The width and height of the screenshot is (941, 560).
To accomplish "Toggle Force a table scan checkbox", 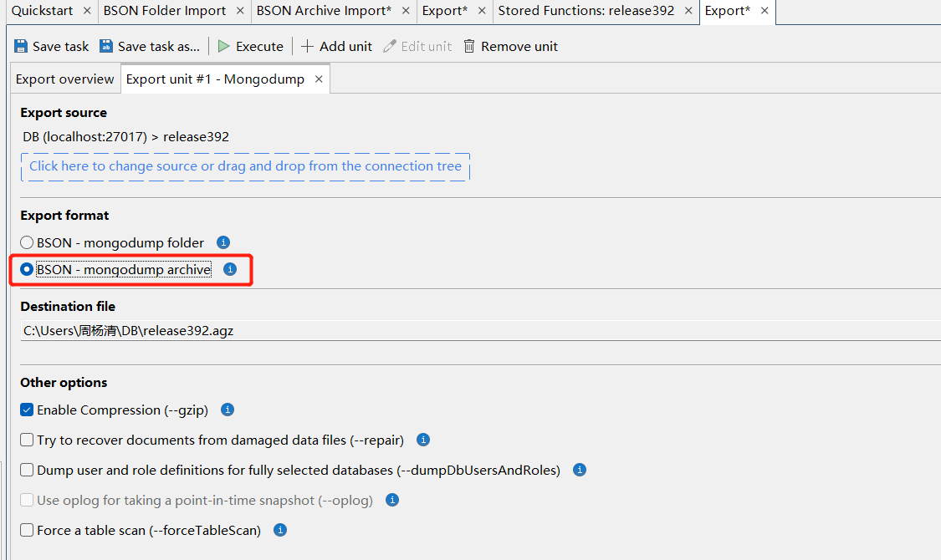I will (28, 531).
